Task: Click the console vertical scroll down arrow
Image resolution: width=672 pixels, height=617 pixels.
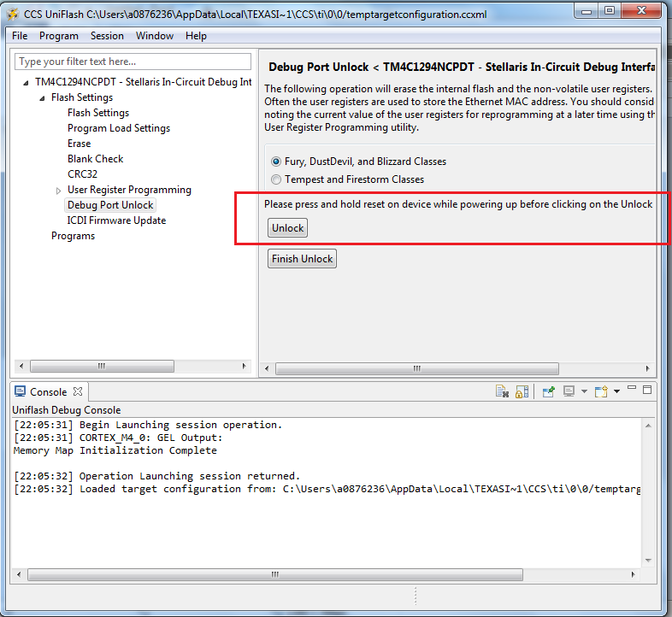Action: coord(648,561)
